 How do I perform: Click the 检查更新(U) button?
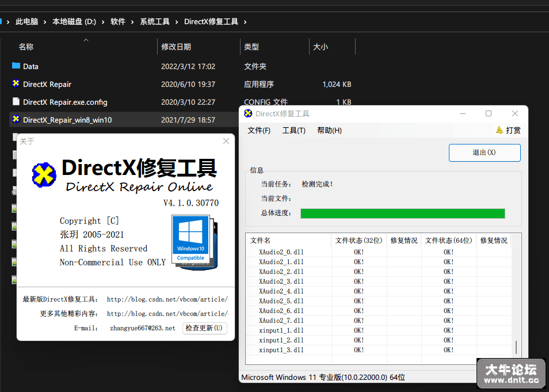(204, 328)
